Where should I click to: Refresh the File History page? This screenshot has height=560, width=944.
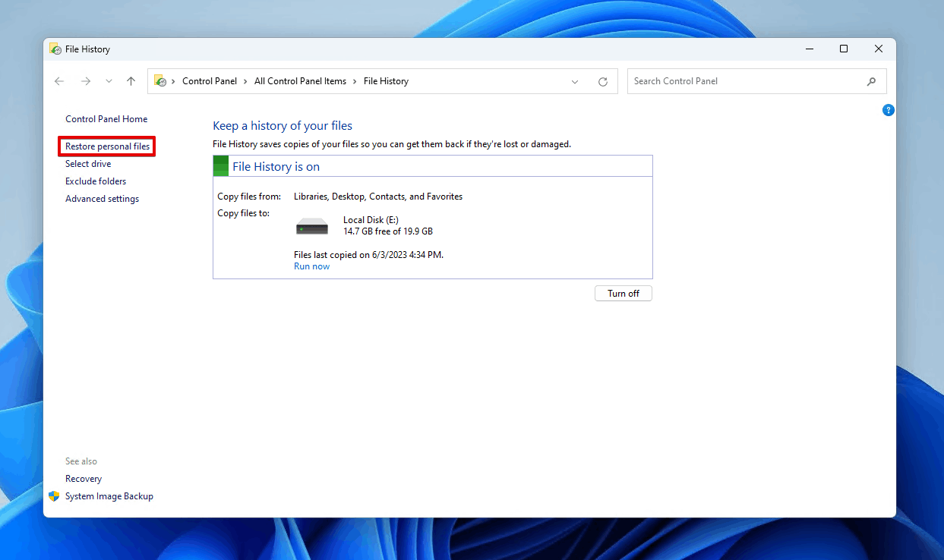click(x=603, y=81)
